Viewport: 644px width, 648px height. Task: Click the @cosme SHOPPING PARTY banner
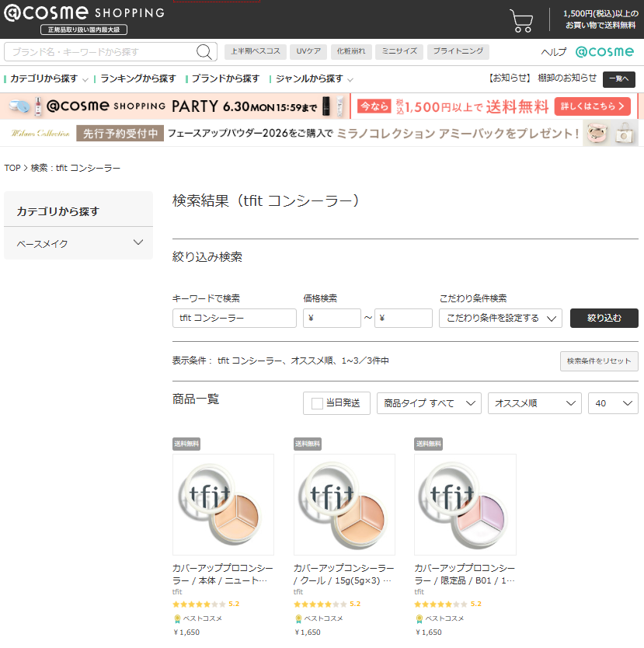pos(175,106)
